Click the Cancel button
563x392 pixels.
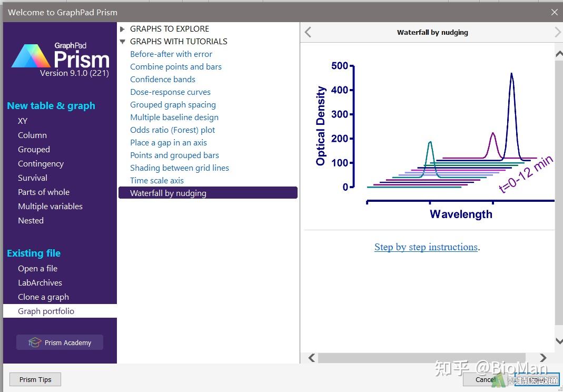[486, 379]
